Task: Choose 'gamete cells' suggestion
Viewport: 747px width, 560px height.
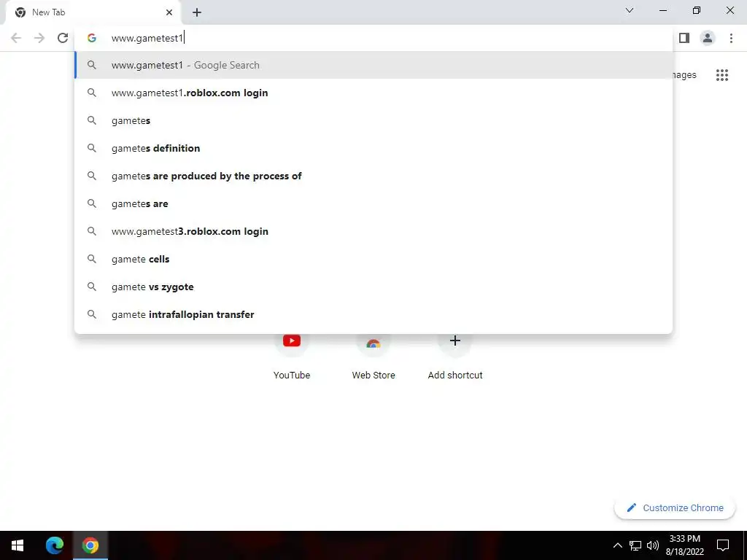Action: pos(373,259)
